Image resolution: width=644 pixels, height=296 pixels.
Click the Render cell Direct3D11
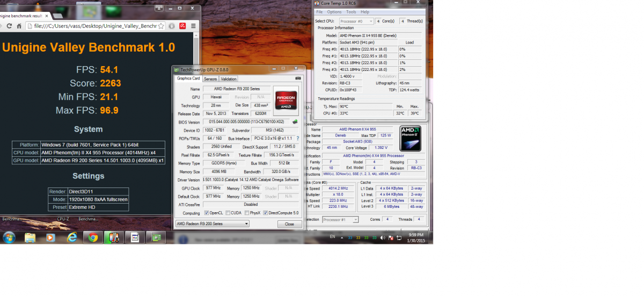98,191
